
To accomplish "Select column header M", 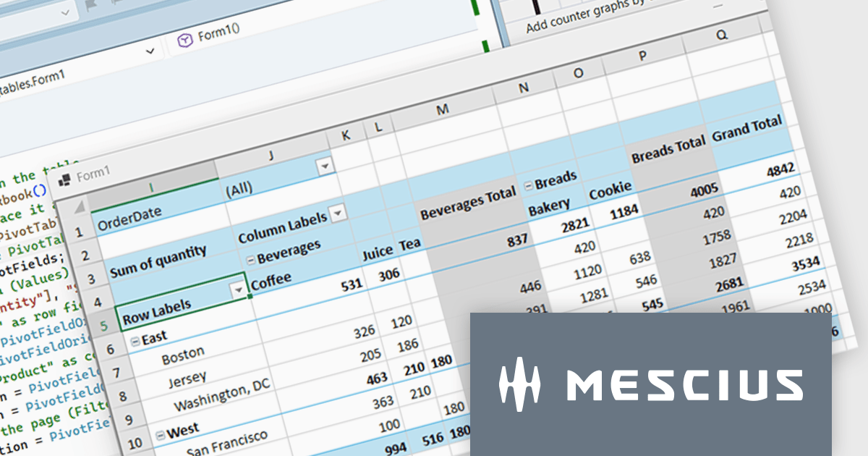I will coord(442,109).
